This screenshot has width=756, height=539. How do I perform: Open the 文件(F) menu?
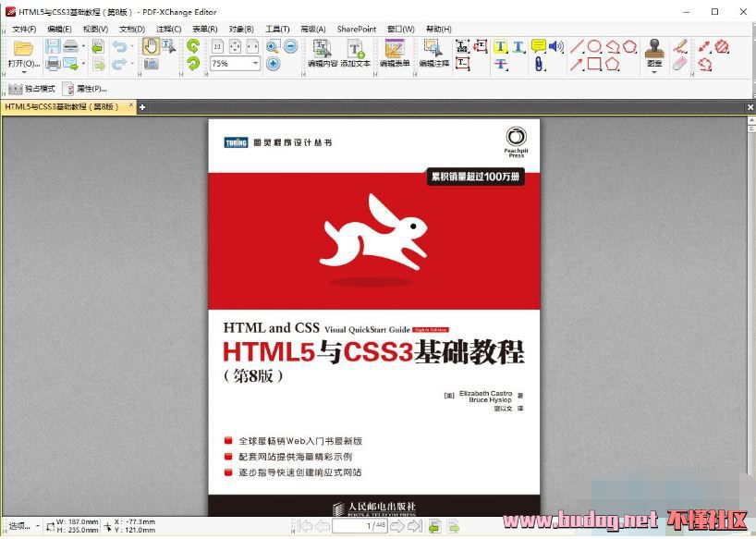24,29
